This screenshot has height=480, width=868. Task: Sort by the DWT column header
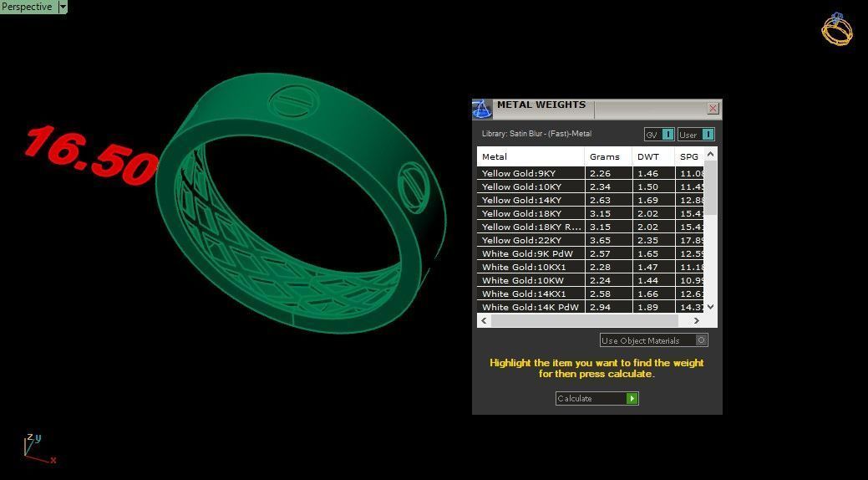coord(653,156)
